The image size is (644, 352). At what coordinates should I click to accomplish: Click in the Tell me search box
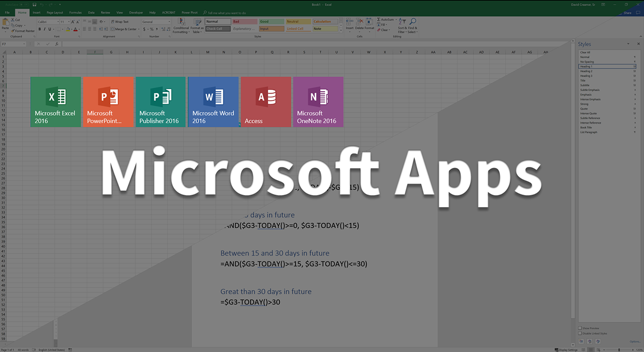coord(226,12)
